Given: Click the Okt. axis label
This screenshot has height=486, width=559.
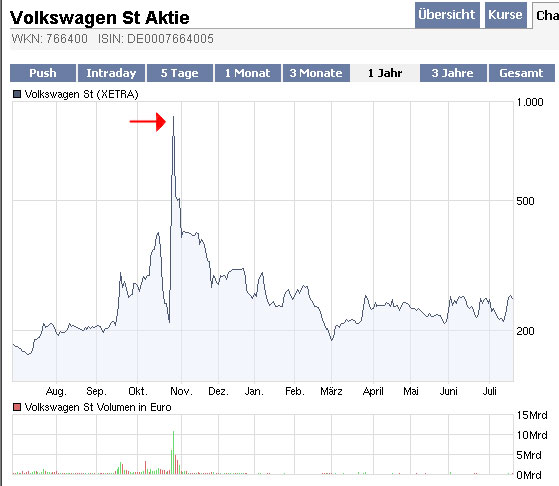Looking at the screenshot, I should (138, 392).
